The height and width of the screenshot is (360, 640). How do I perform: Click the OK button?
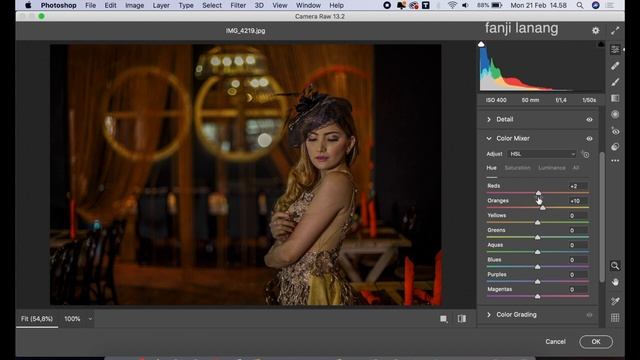pyautogui.click(x=596, y=342)
